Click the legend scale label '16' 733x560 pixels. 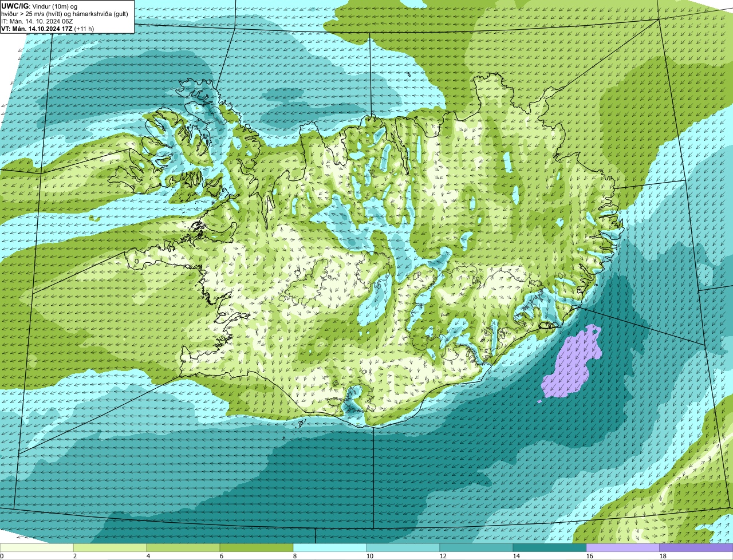coord(590,556)
